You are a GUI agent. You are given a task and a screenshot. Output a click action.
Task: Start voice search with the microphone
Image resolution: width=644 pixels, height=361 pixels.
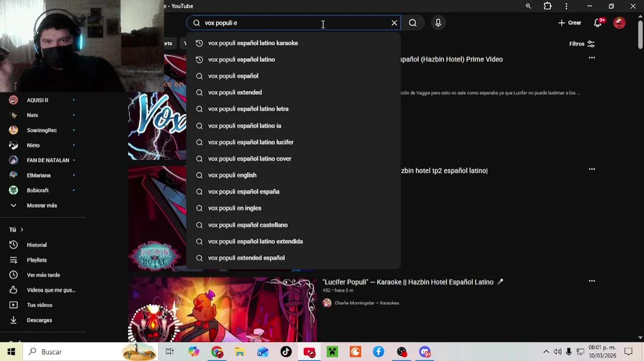click(438, 23)
